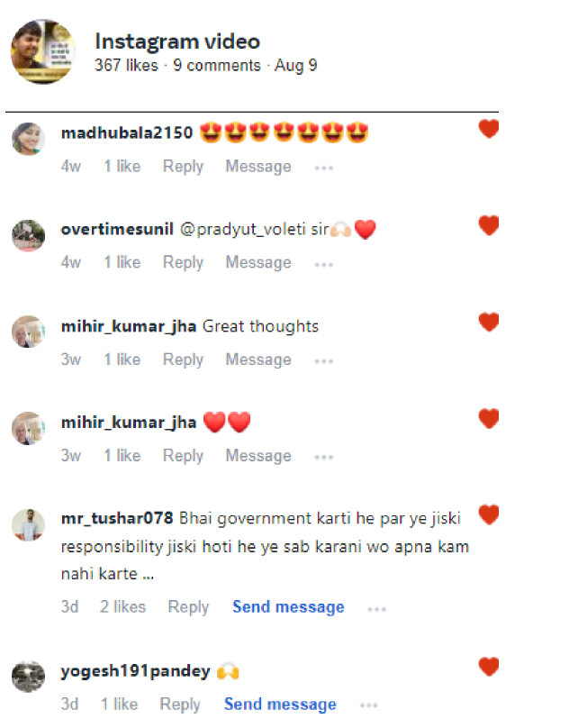
Task: Click heart icon on mihir_kumar_jha's hearts comment
Action: point(489,419)
